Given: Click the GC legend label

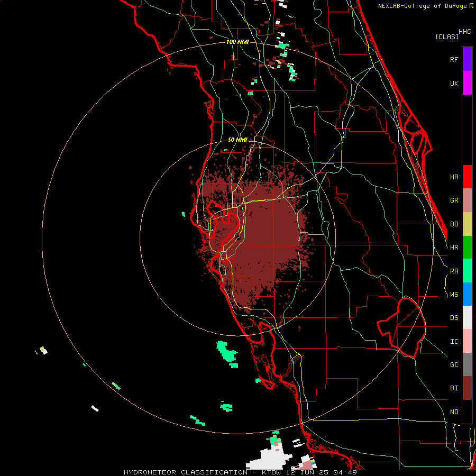Looking at the screenshot, I should click(454, 365).
